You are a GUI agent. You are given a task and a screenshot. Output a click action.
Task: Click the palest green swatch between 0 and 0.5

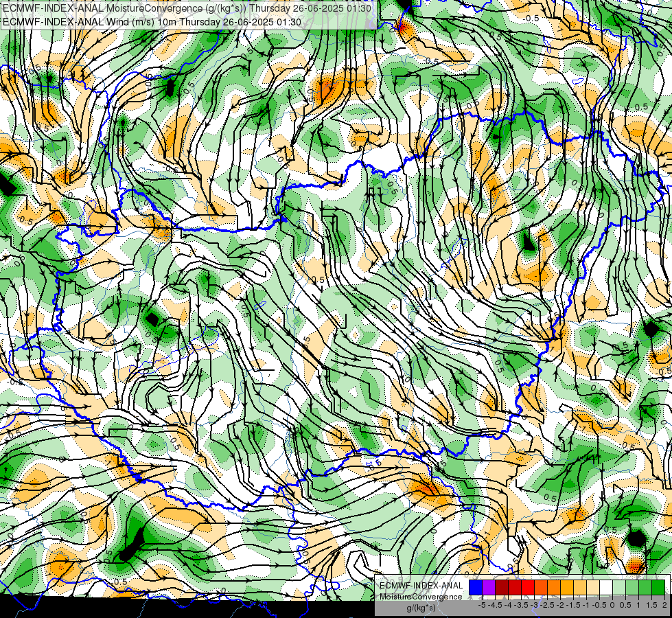coord(619,587)
